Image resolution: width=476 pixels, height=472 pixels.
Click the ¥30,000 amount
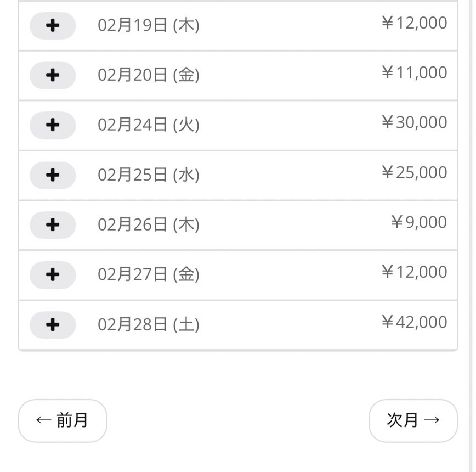[414, 122]
